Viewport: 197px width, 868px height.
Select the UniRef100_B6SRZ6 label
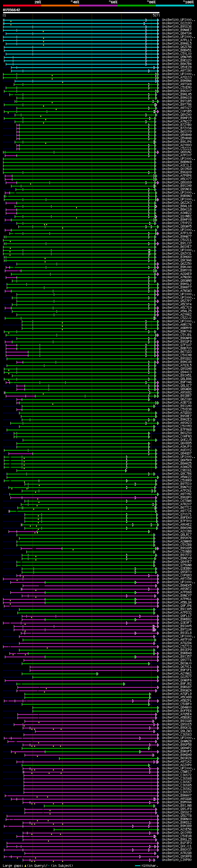177,758
